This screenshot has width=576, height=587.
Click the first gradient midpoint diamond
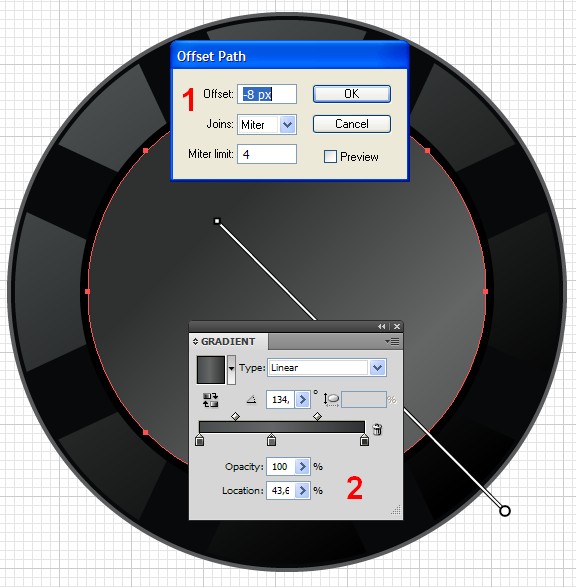pyautogui.click(x=235, y=416)
